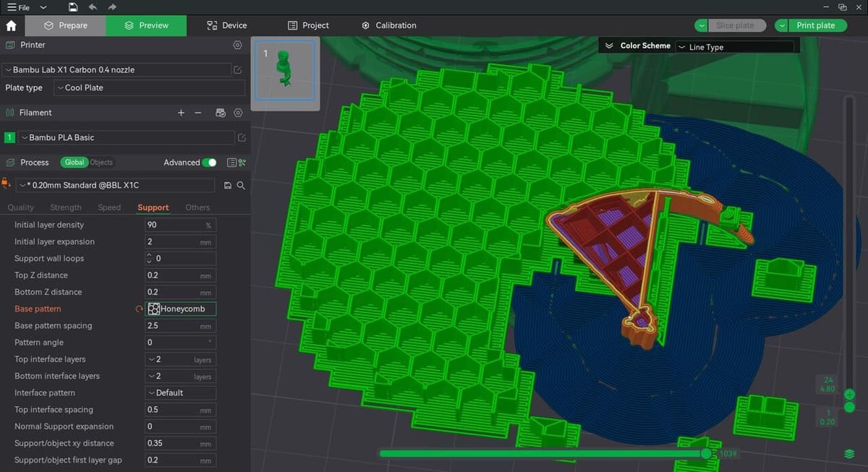Click the Print plate button

coord(815,25)
